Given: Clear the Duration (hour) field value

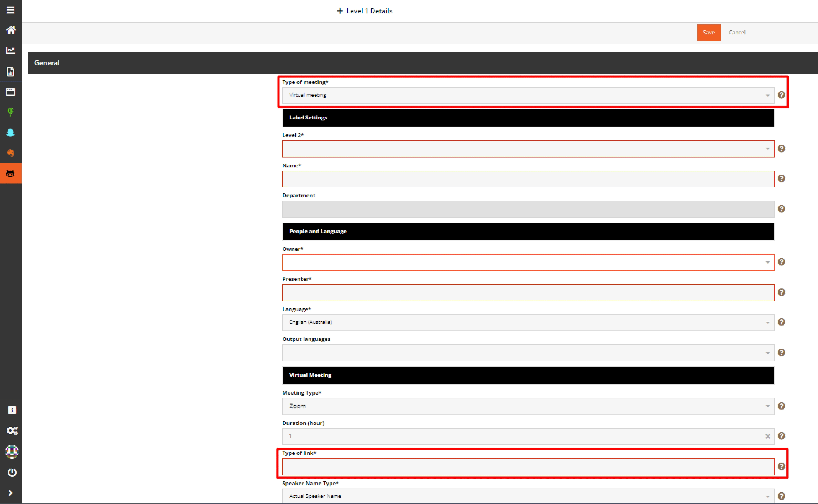Looking at the screenshot, I should (x=768, y=436).
